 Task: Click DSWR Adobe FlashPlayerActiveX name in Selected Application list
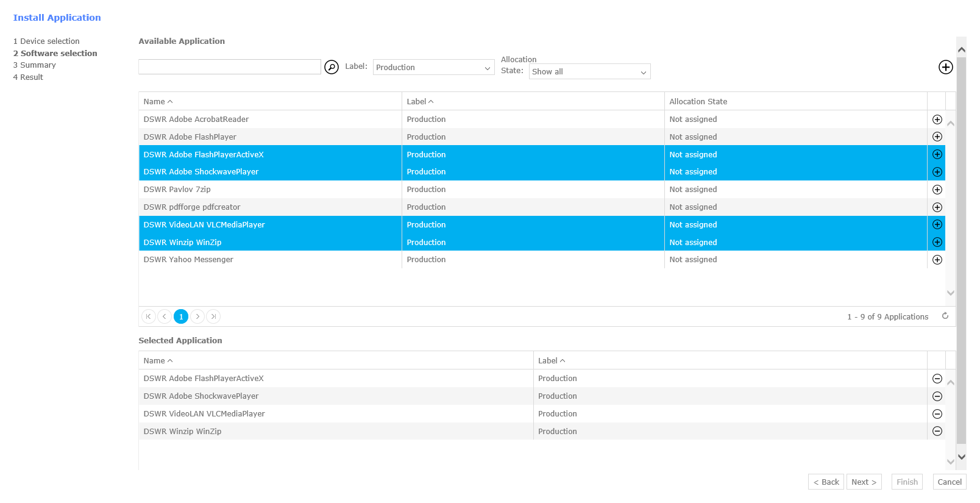pos(204,379)
